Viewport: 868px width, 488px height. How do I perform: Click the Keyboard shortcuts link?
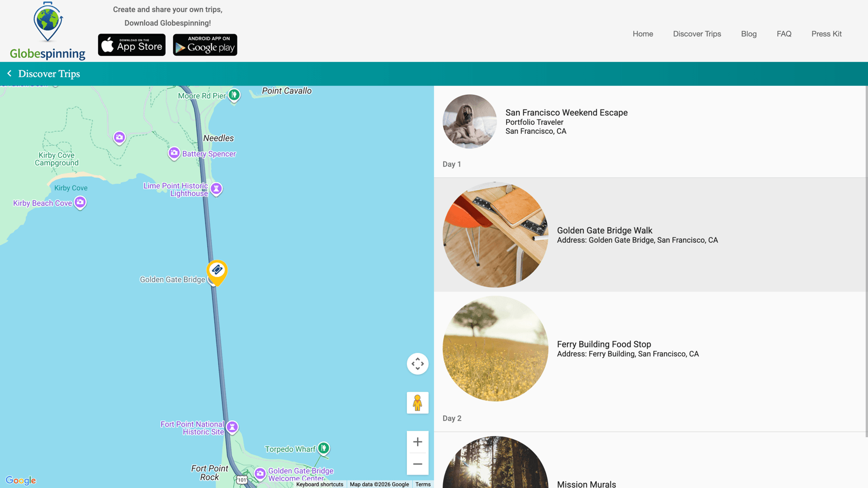[x=319, y=484]
